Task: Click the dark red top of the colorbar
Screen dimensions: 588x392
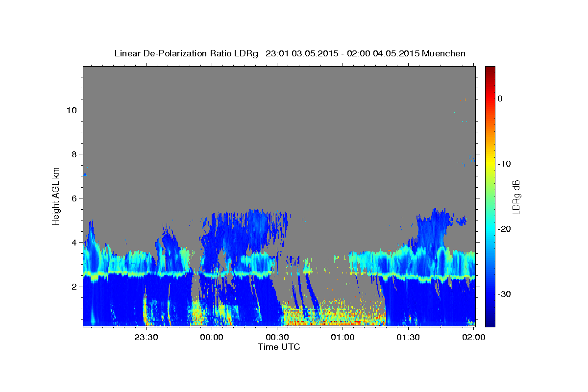Action: point(490,70)
